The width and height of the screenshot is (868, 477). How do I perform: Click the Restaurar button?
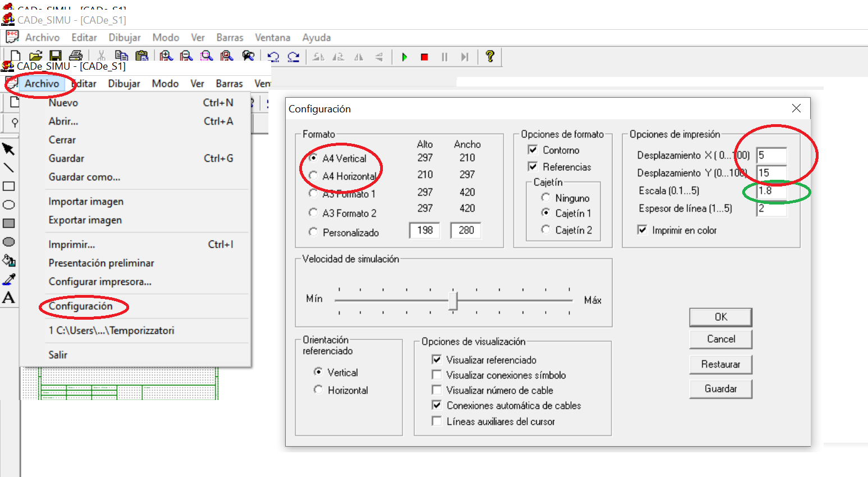[x=720, y=364]
